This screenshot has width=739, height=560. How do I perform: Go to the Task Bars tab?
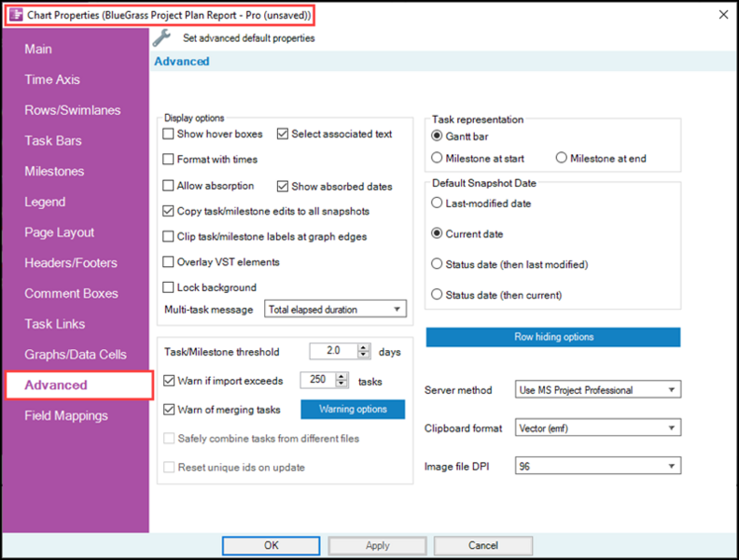pos(53,141)
